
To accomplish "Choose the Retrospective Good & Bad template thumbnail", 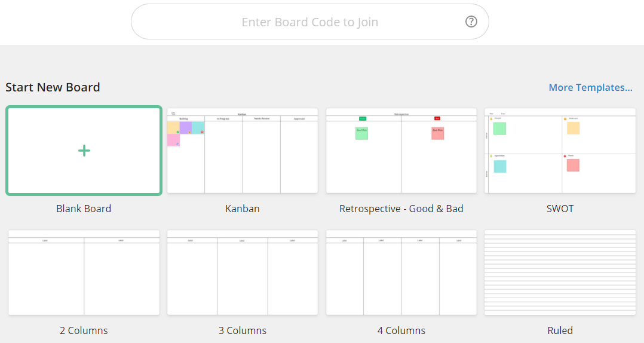I will click(401, 151).
